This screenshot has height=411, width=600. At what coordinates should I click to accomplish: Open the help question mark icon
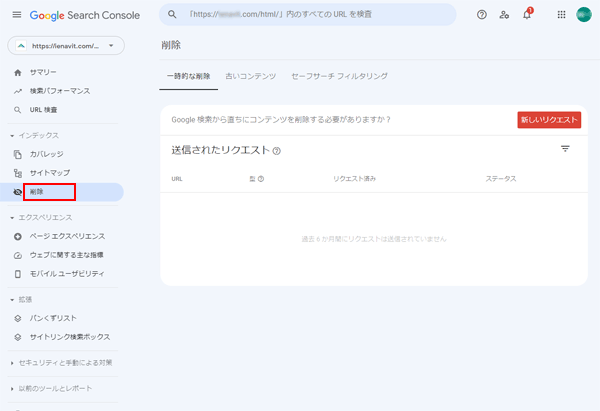pyautogui.click(x=482, y=15)
